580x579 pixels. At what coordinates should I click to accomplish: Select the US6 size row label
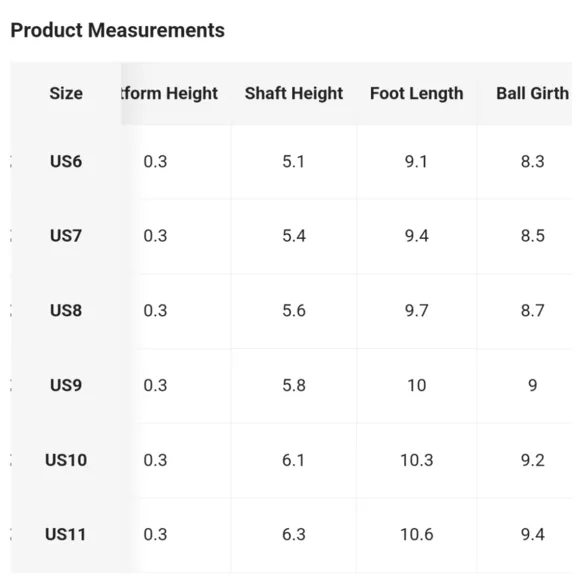(x=66, y=161)
